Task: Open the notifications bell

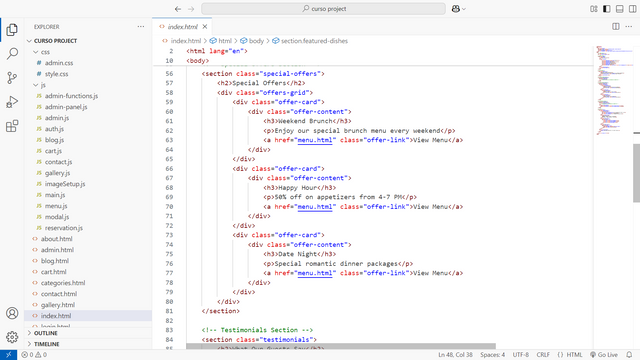Action: pyautogui.click(x=629, y=355)
